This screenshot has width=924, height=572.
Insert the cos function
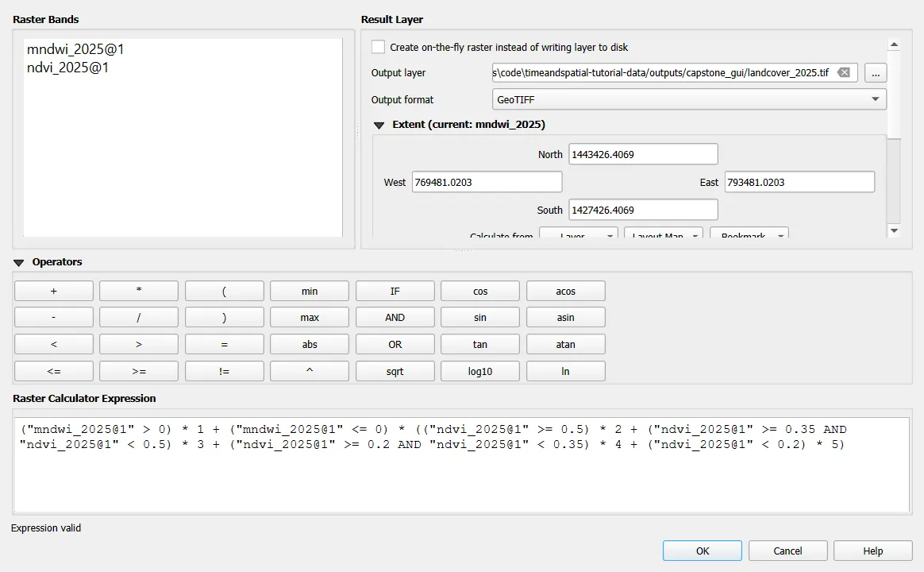[480, 291]
